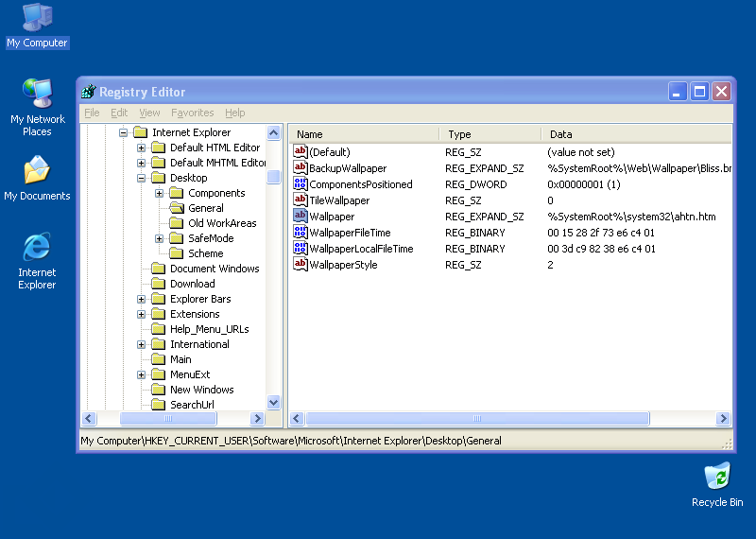The width and height of the screenshot is (756, 539).
Task: Open the Edit menu
Action: 119,113
